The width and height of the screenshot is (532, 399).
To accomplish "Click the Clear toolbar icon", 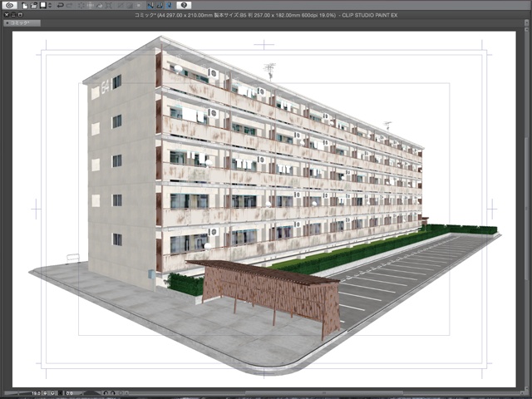I will tap(81, 6).
